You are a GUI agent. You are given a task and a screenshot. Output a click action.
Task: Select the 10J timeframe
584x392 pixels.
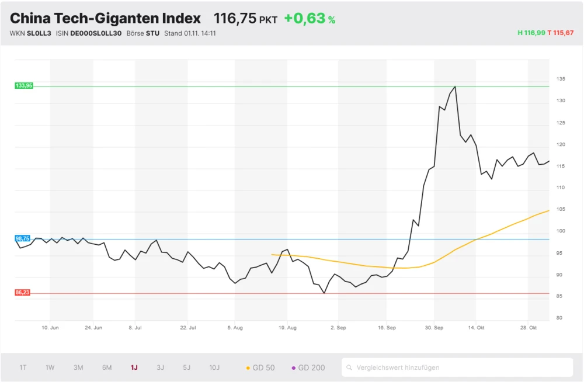click(214, 367)
